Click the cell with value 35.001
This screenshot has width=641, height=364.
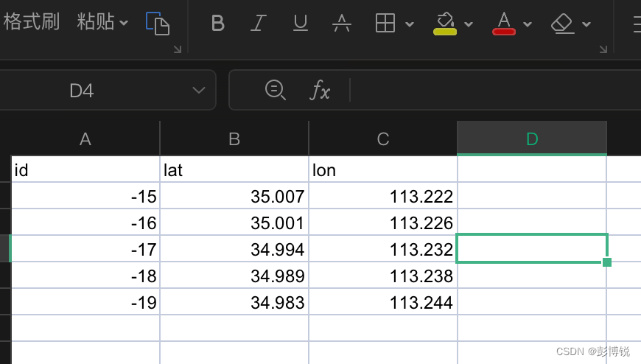(234, 223)
